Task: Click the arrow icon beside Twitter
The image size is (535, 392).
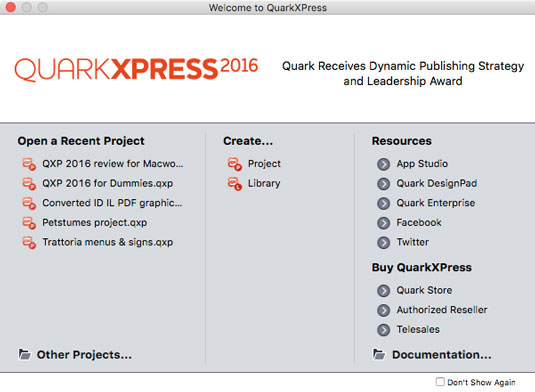Action: coord(384,243)
